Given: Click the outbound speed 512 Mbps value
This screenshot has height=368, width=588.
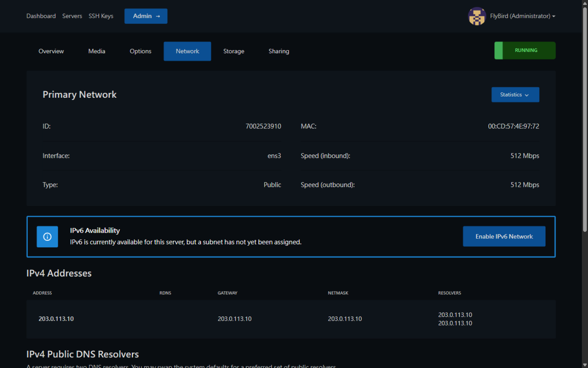Looking at the screenshot, I should tap(525, 185).
